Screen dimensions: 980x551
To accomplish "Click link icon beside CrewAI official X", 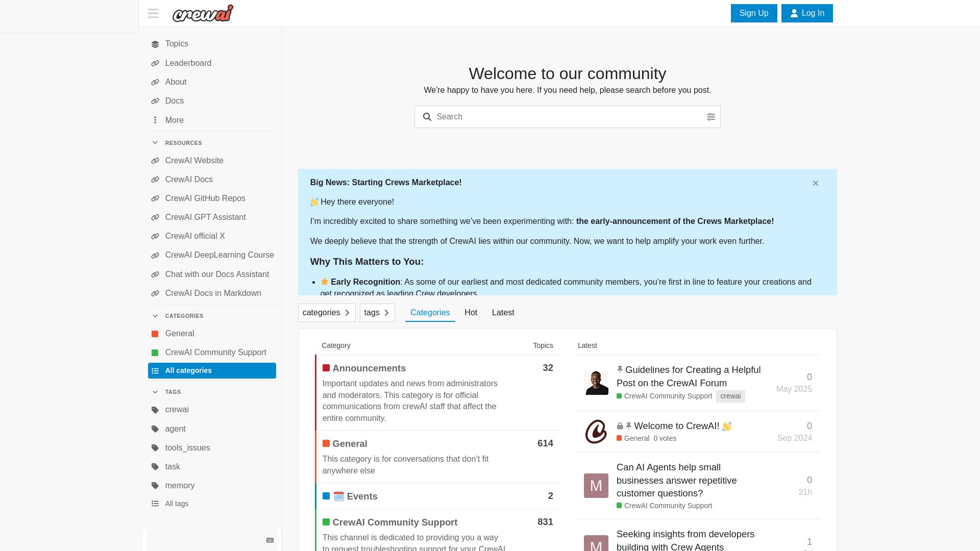I will (x=155, y=236).
